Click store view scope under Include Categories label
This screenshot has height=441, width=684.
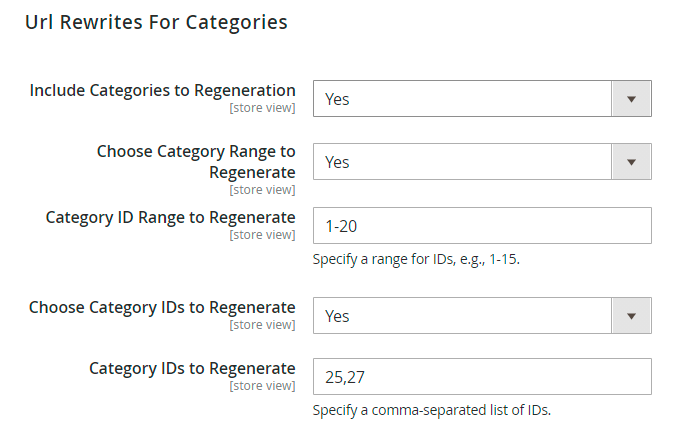coord(262,108)
